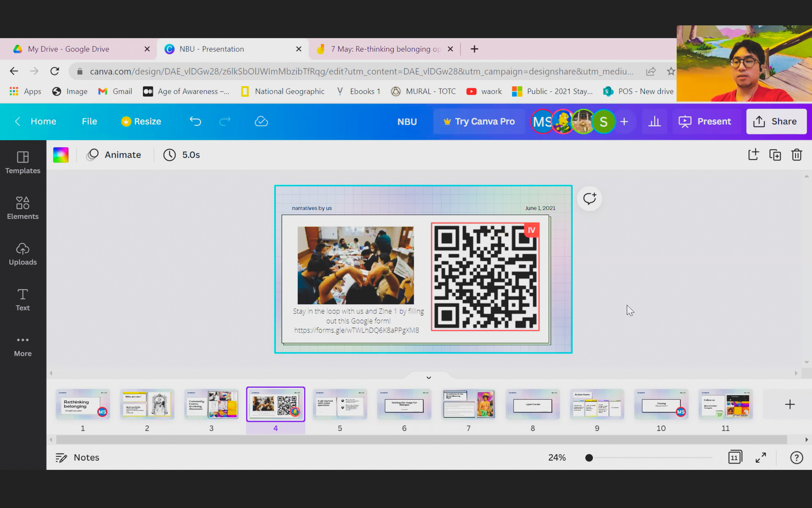Screen dimensions: 812x508
Task: Open the National Geographic bookmark
Action: point(283,91)
